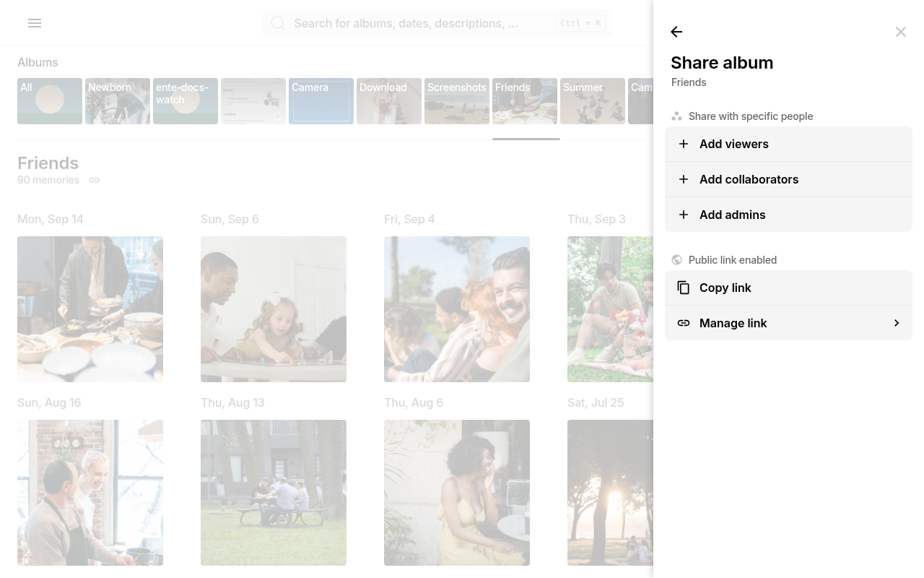The width and height of the screenshot is (924, 578).
Task: Choose Add collaborators
Action: point(788,179)
